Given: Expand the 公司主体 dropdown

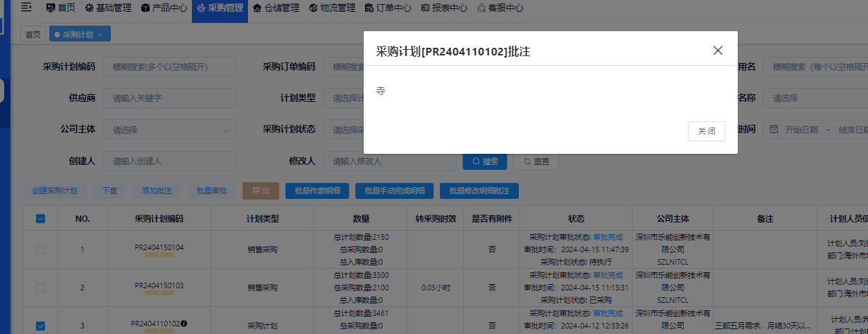Looking at the screenshot, I should tap(170, 130).
